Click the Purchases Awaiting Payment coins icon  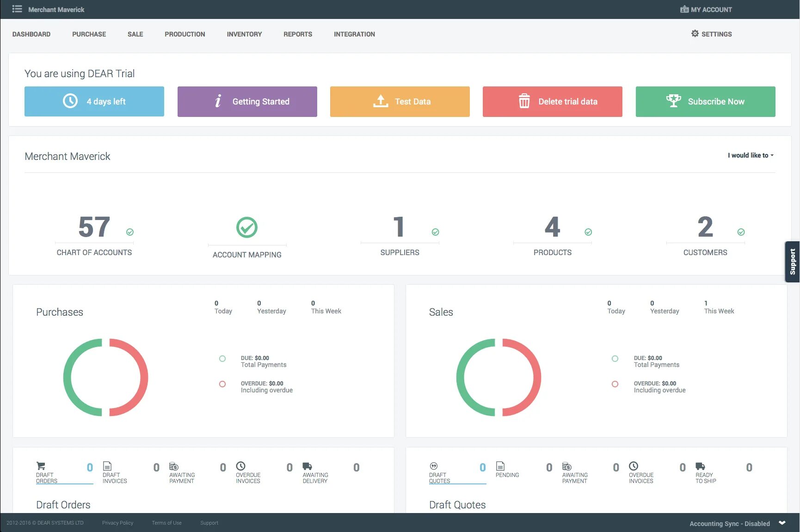tap(173, 466)
